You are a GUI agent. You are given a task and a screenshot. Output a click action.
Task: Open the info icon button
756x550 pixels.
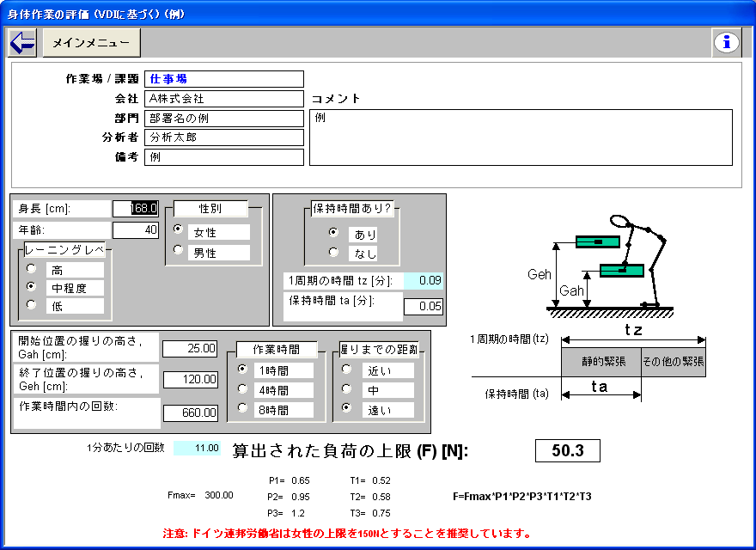click(x=726, y=42)
